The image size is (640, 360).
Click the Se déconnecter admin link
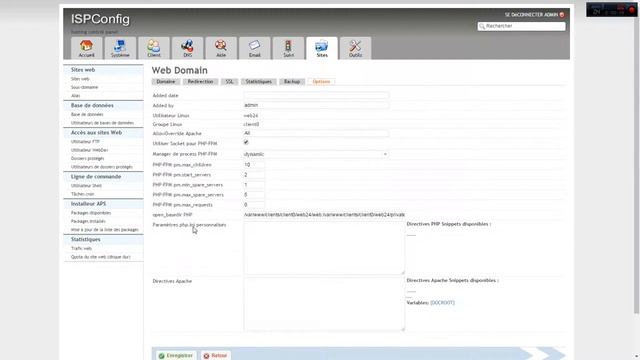coord(531,15)
